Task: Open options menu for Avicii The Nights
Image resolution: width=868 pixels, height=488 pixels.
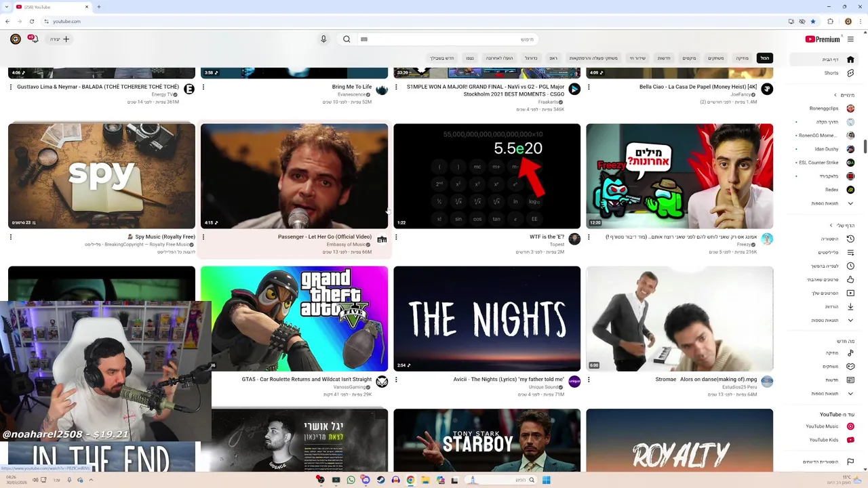Action: (396, 380)
